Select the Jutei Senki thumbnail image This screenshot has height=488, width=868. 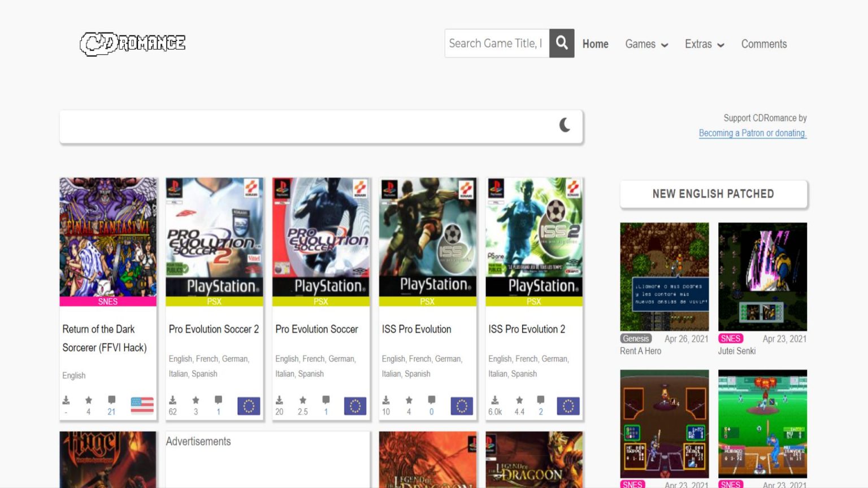click(x=762, y=276)
